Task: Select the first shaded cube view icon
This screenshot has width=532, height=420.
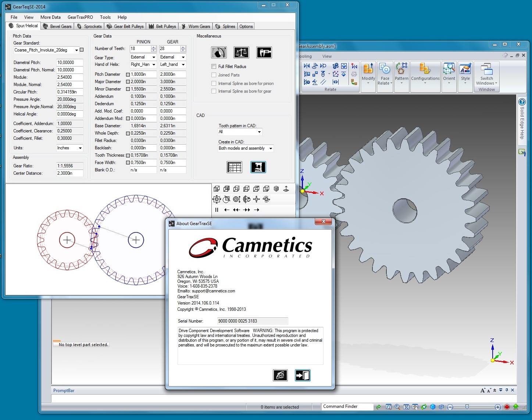Action: [x=217, y=189]
